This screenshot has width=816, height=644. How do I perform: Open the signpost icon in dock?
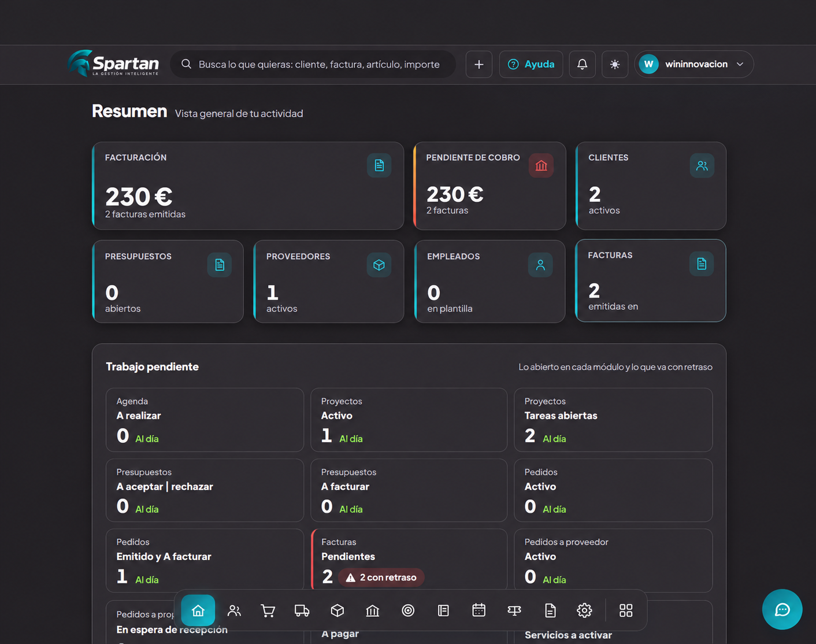pyautogui.click(x=514, y=610)
